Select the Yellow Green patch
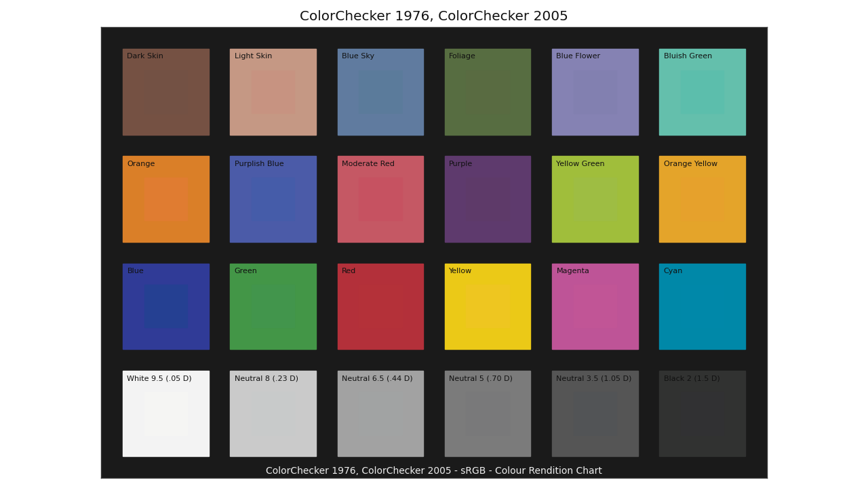Screen dimensions: 868x488 pyautogui.click(x=595, y=199)
